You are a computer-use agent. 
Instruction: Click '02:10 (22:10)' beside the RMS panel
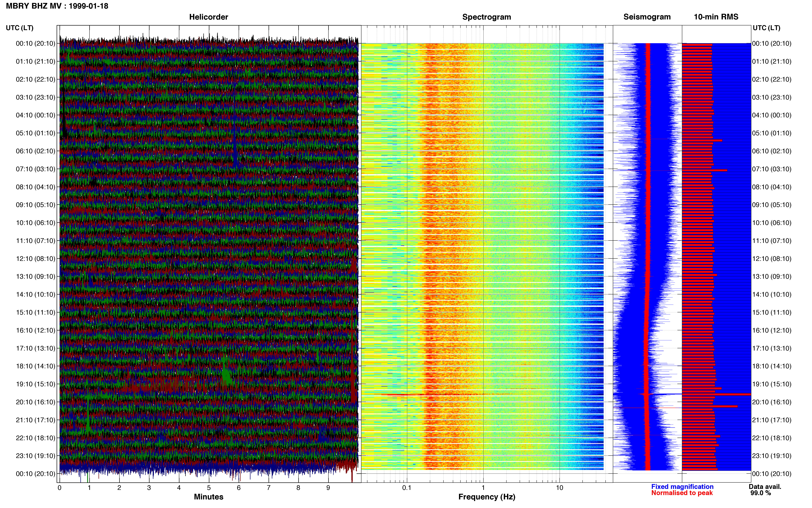coord(772,79)
